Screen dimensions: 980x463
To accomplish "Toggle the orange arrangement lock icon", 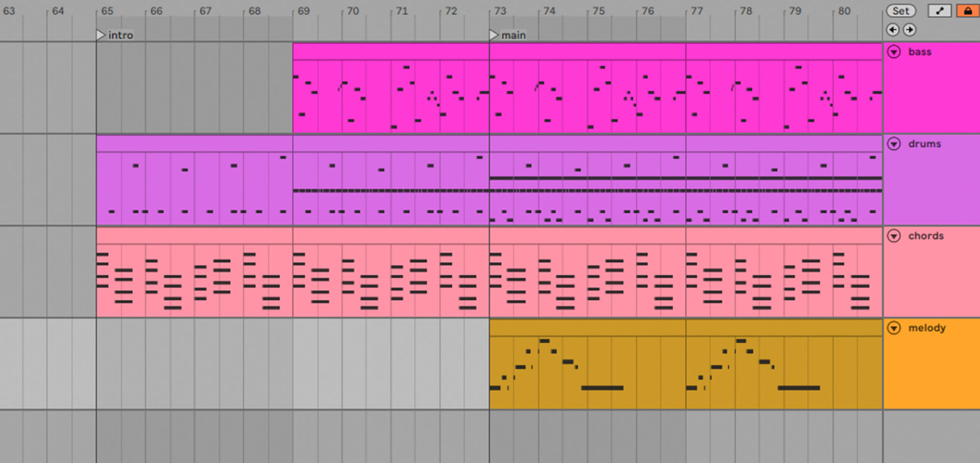I will tap(968, 11).
